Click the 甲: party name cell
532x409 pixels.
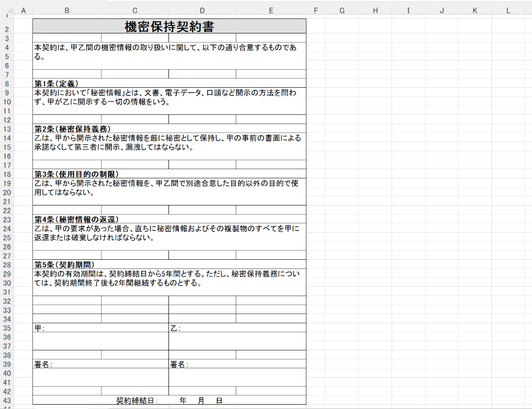101,328
